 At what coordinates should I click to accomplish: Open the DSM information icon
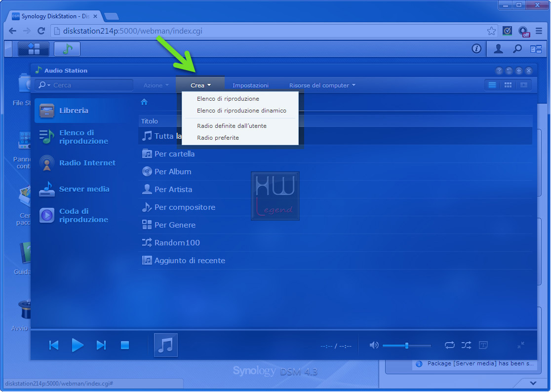click(476, 49)
